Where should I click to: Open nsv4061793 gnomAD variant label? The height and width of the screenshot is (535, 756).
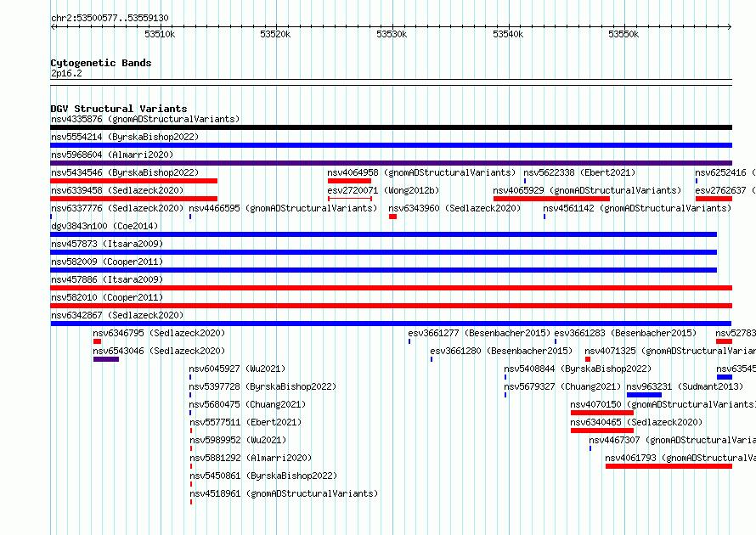(x=680, y=458)
